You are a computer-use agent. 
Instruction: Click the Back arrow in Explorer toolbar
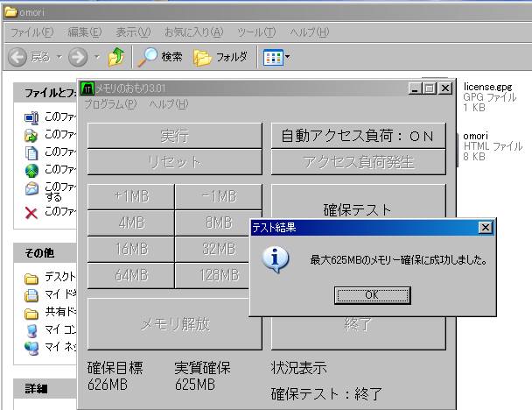tap(17, 57)
